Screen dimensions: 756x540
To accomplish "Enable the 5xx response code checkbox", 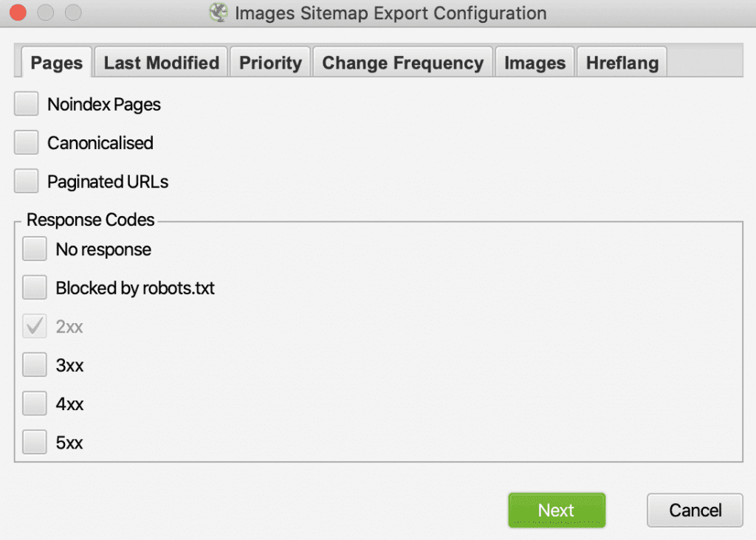I will click(34, 442).
